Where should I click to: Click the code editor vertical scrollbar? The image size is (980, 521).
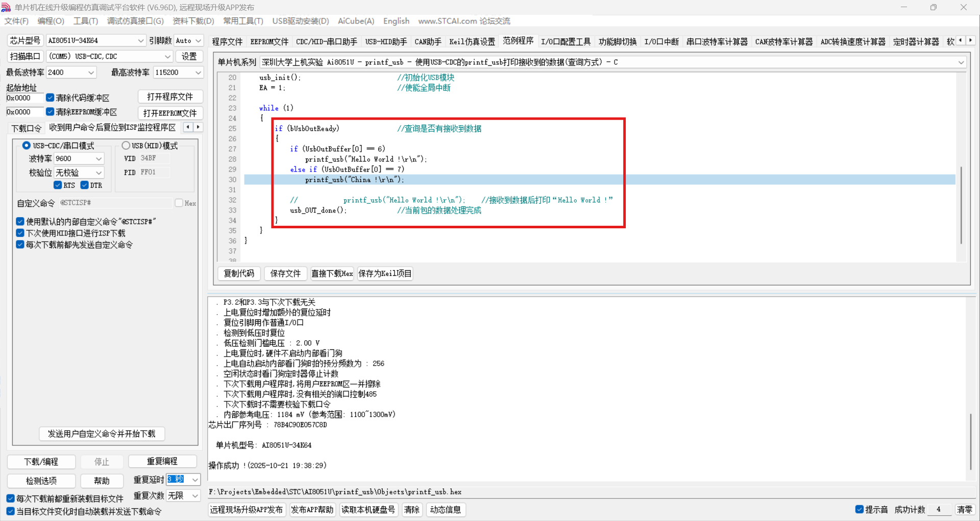coord(961,204)
